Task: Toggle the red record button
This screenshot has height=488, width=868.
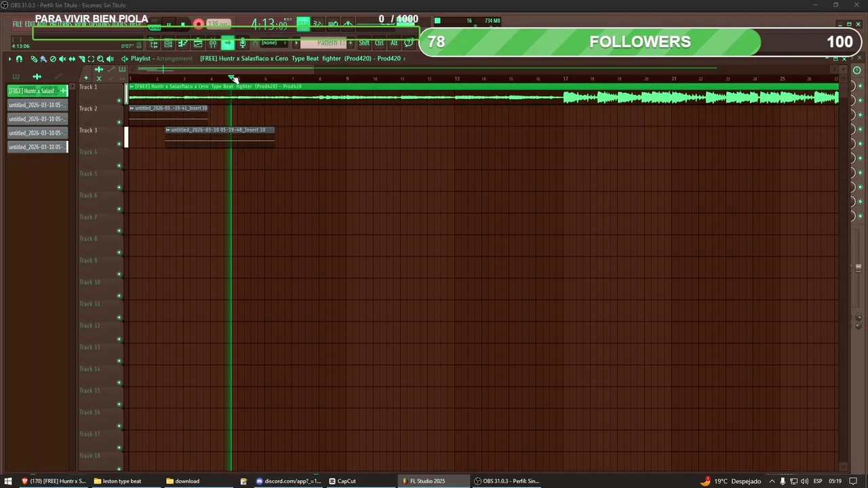Action: (199, 24)
